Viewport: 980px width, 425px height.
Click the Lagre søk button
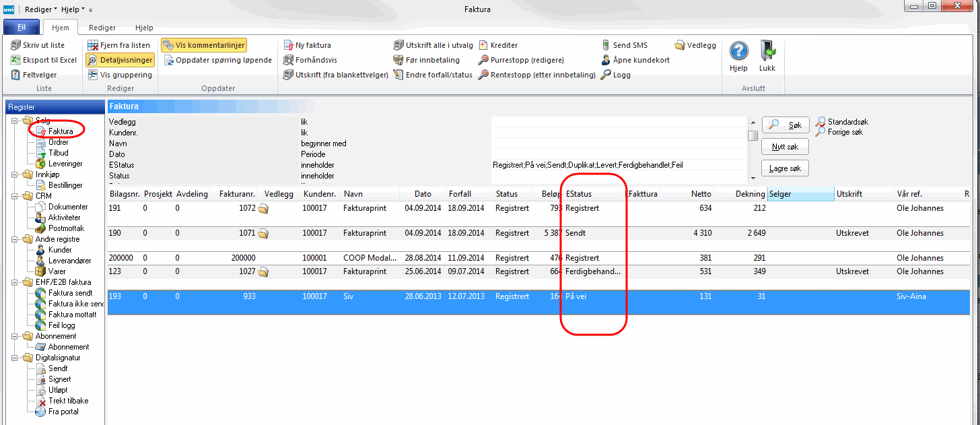[x=785, y=168]
